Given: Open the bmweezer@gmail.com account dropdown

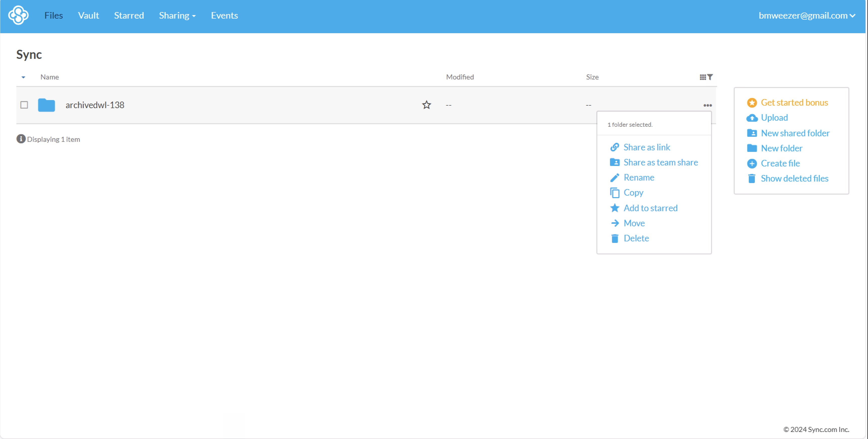Looking at the screenshot, I should (x=807, y=16).
